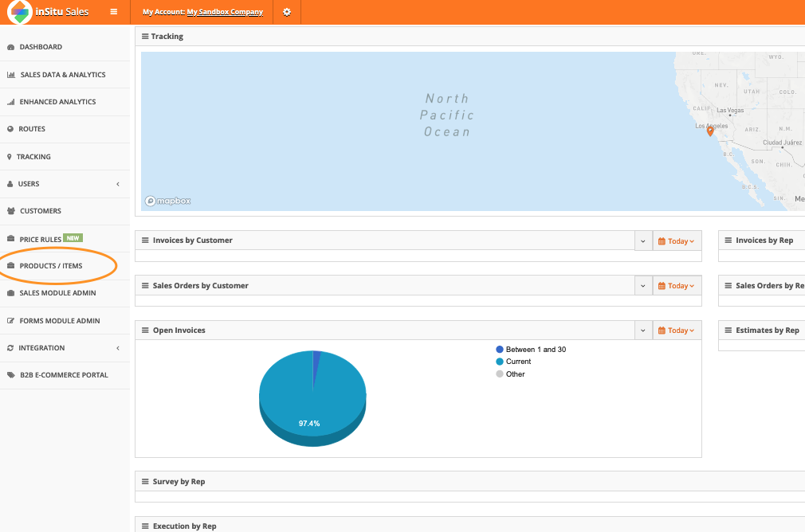Click the Open Invoices panel menu icon

click(x=145, y=331)
